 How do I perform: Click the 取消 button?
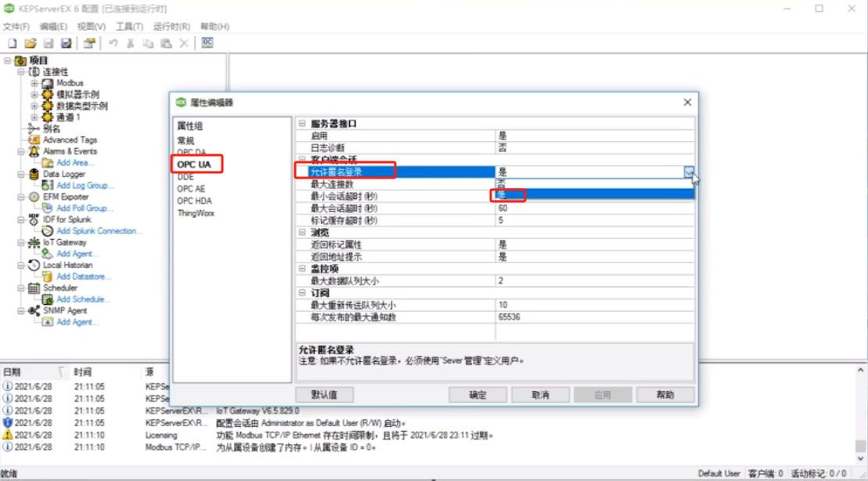[x=540, y=395]
